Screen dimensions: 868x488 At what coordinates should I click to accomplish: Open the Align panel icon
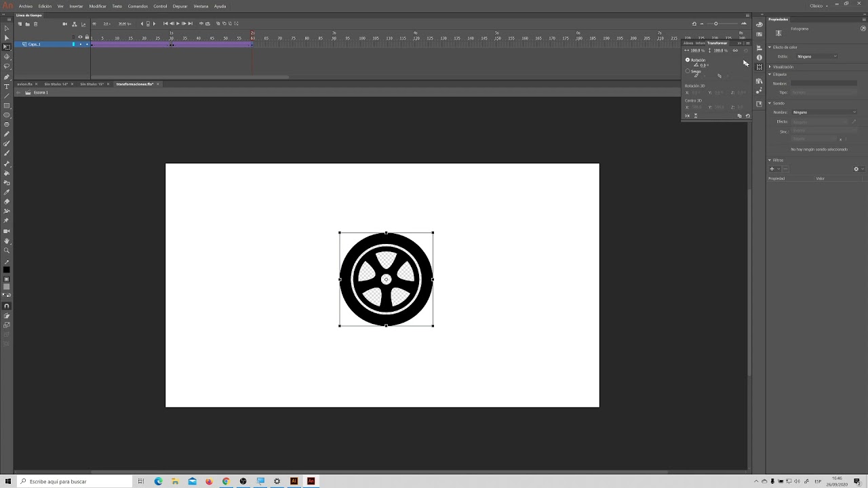click(759, 47)
